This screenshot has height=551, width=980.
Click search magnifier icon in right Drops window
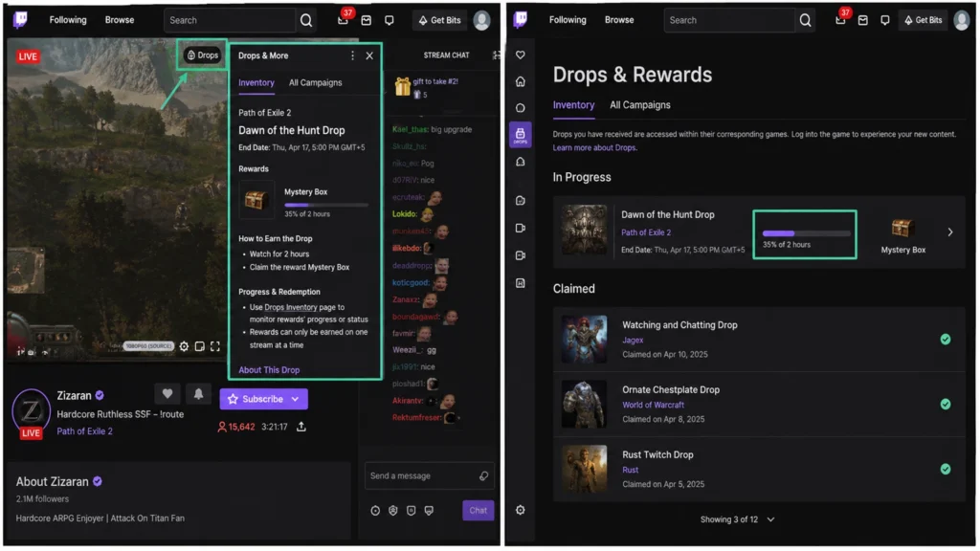pyautogui.click(x=805, y=20)
